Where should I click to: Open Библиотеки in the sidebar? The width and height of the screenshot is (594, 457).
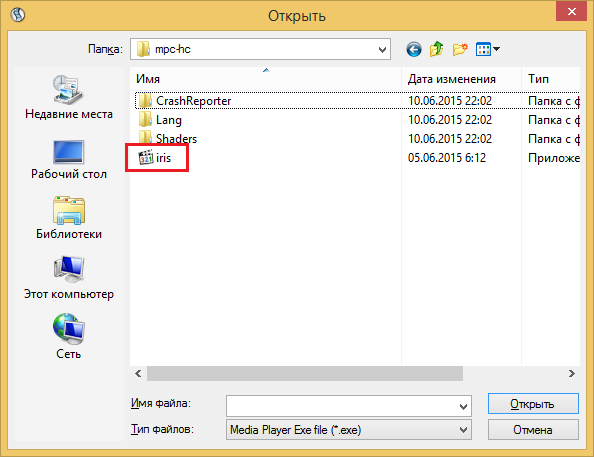tap(69, 218)
